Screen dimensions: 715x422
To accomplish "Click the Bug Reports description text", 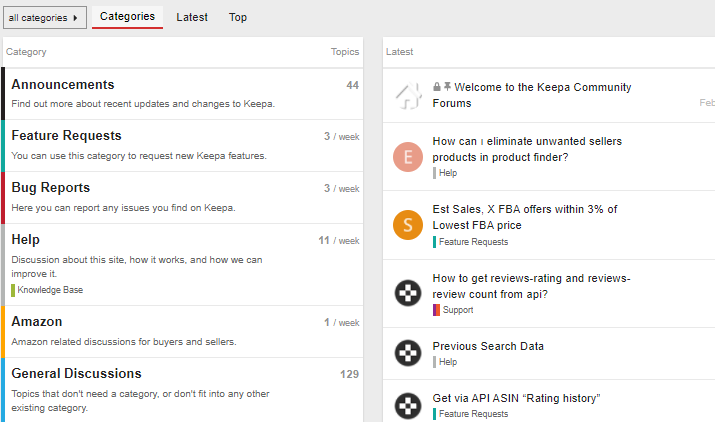I will [124, 208].
